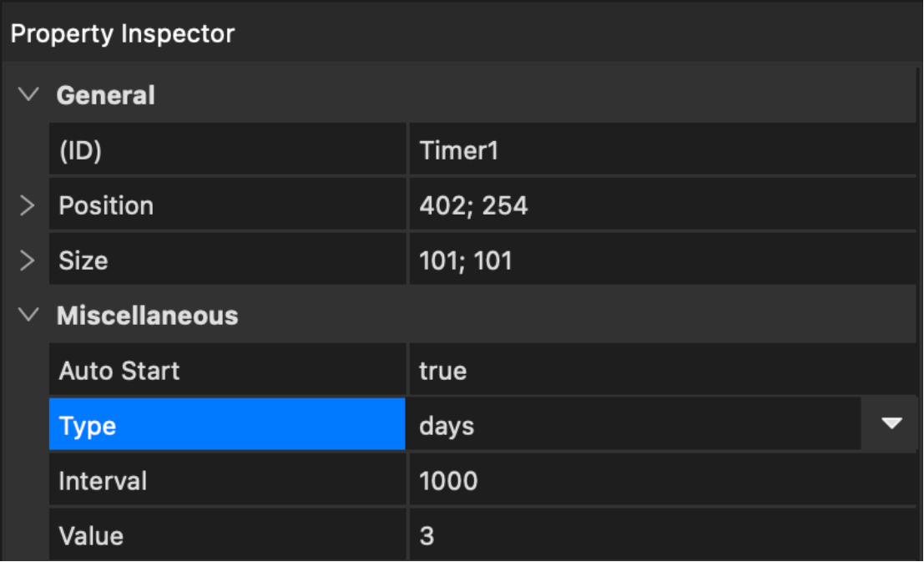
Task: Select the Auto Start property label
Action: click(x=227, y=371)
